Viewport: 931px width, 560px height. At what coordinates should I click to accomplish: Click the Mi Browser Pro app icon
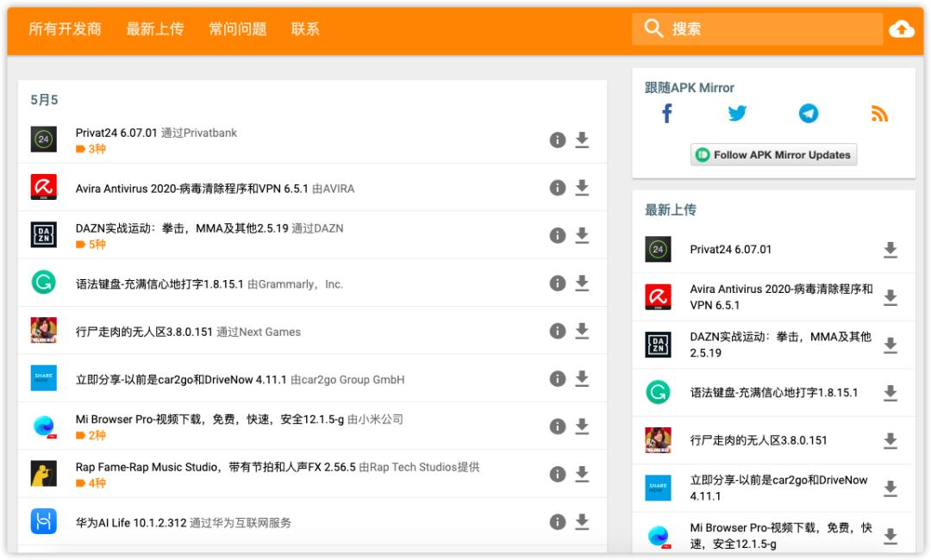44,426
